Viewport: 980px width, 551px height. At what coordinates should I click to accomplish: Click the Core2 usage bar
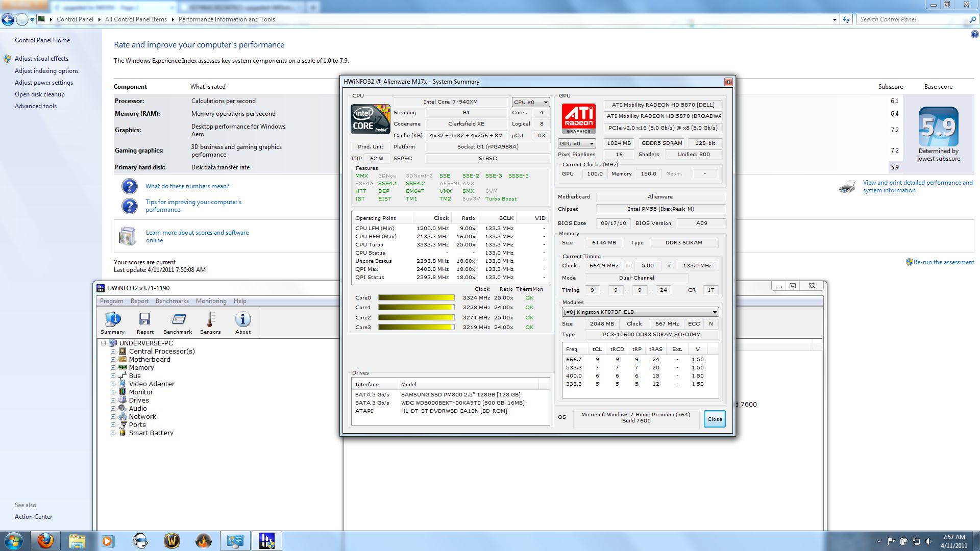pyautogui.click(x=416, y=317)
